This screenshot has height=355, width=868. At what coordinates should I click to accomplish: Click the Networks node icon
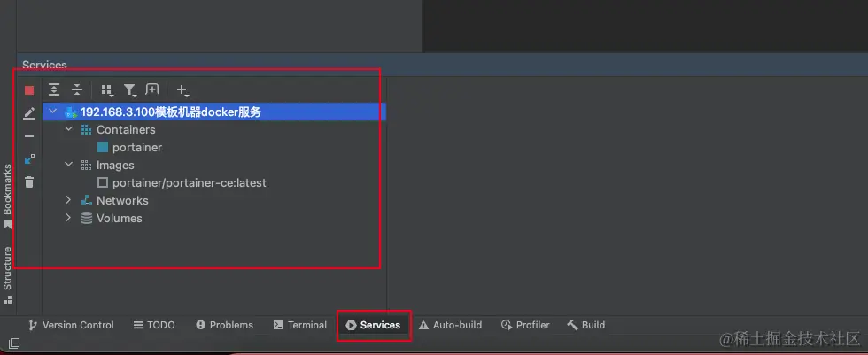87,200
